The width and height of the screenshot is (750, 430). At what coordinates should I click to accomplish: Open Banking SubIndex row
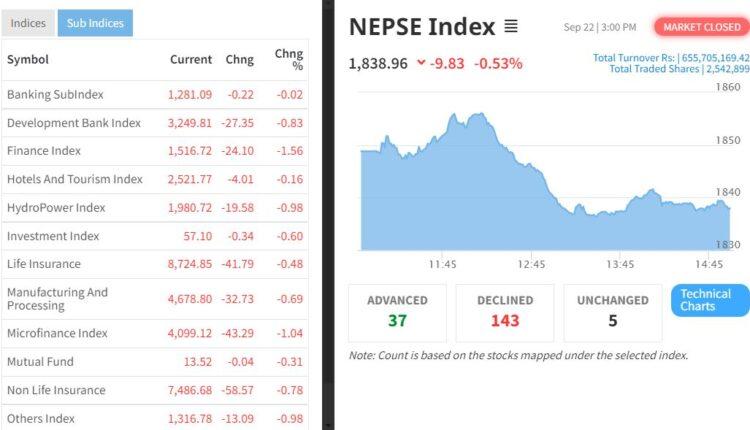coord(55,94)
